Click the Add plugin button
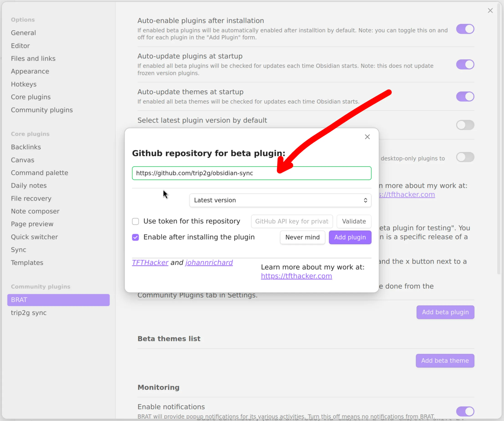Viewport: 504px width, 421px height. 350,237
